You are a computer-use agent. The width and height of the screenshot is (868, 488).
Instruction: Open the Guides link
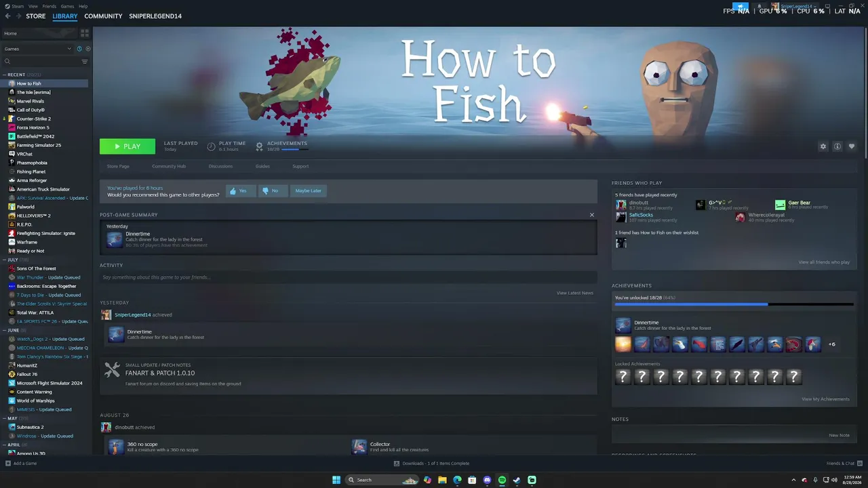262,166
